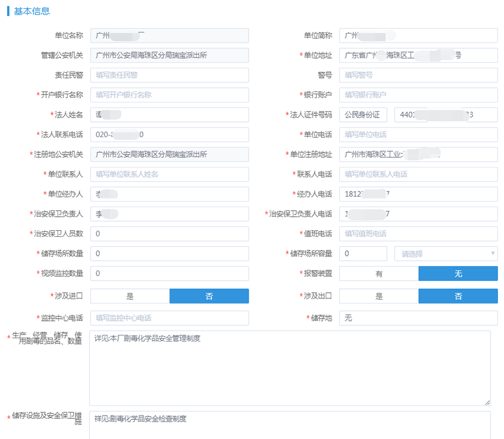Click the 责任民警 input field
The height and width of the screenshot is (439, 504).
tap(169, 75)
